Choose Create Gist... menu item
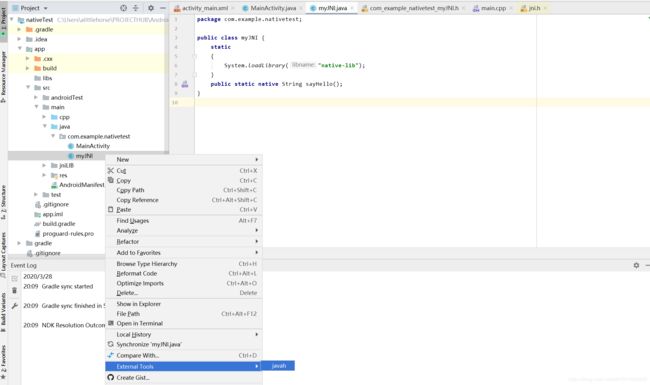 184,378
